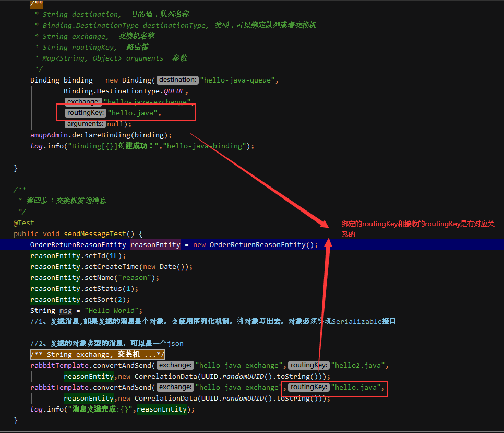The height and width of the screenshot is (433, 504).
Task: Click the exchange: hint before "hello2.java" line's exchange string
Action: pyautogui.click(x=175, y=365)
